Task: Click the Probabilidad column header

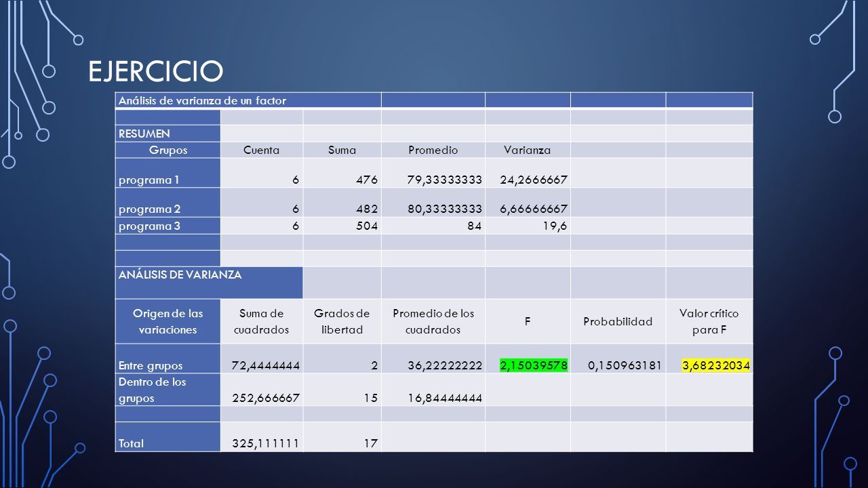Action: [618, 321]
